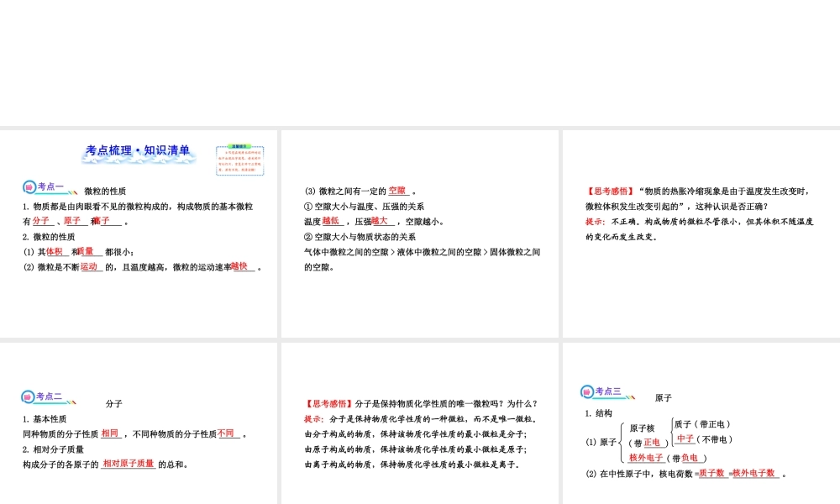Open the slide about 热胀冷缩 thinking question
The image size is (840, 504).
coord(701,234)
